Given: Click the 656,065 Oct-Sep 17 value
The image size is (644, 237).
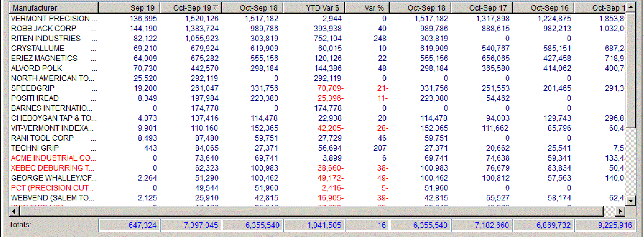Looking at the screenshot, I should 496,58.
